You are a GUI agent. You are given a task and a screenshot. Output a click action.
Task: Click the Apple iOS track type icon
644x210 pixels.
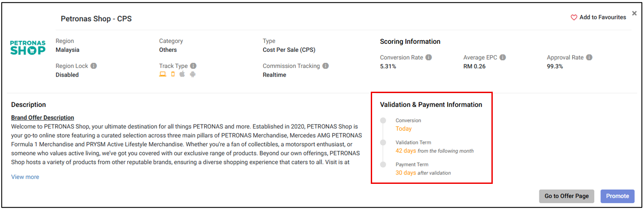pos(182,74)
